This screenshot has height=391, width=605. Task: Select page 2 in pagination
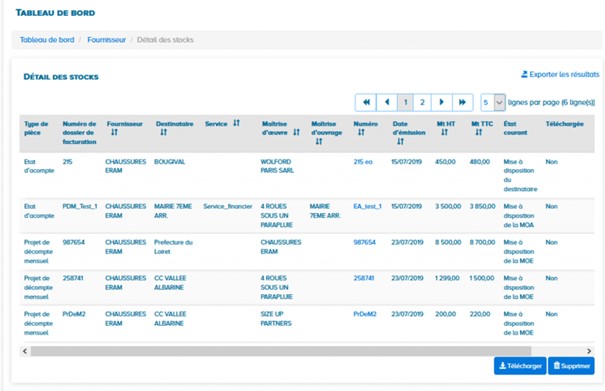422,102
